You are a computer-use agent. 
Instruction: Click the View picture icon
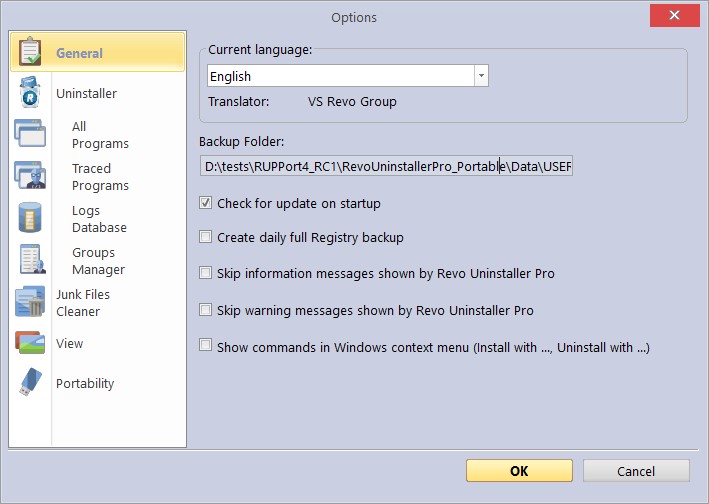click(30, 343)
